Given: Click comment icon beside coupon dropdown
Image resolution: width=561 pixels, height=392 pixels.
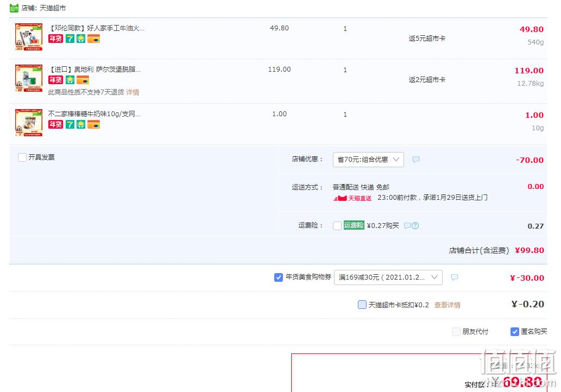Looking at the screenshot, I should (x=455, y=277).
